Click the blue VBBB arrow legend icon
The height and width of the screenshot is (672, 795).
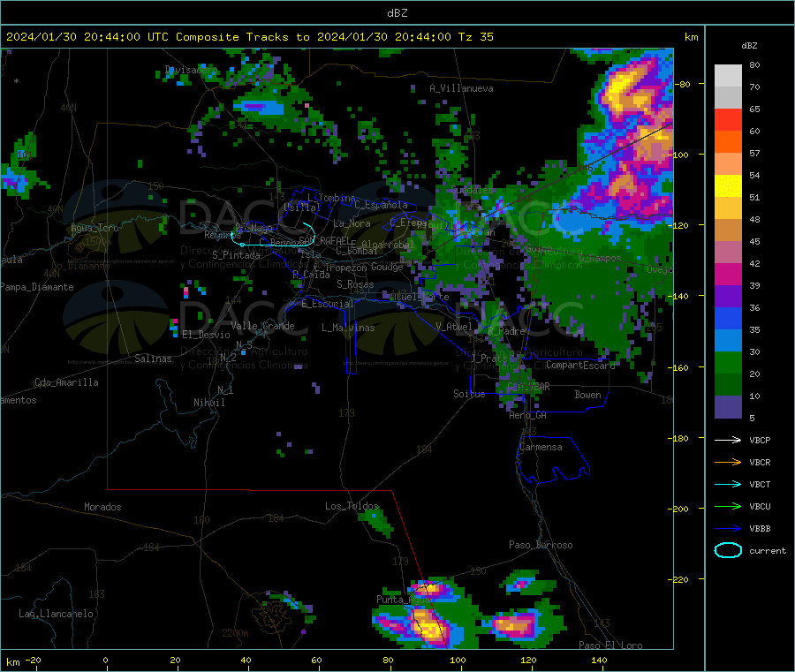coord(728,528)
